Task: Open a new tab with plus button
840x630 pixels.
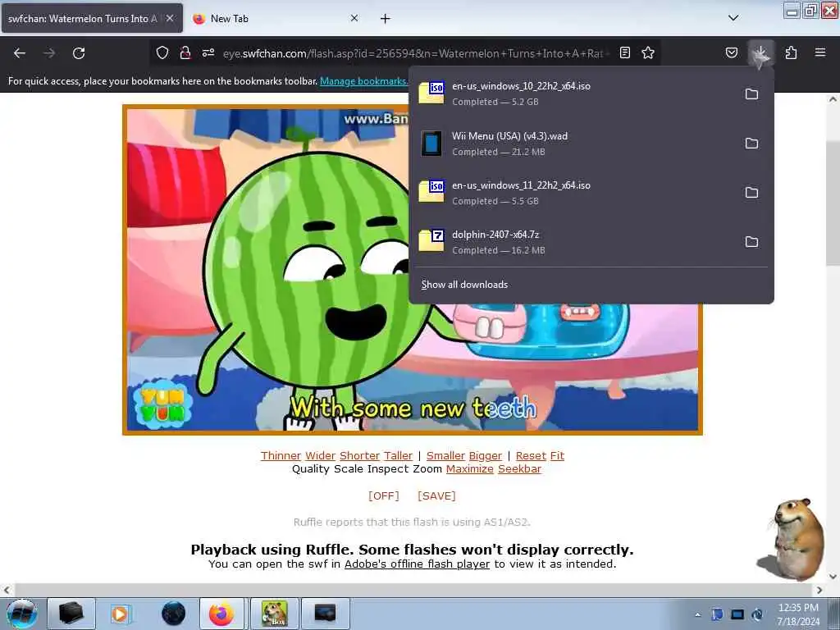Action: click(386, 18)
